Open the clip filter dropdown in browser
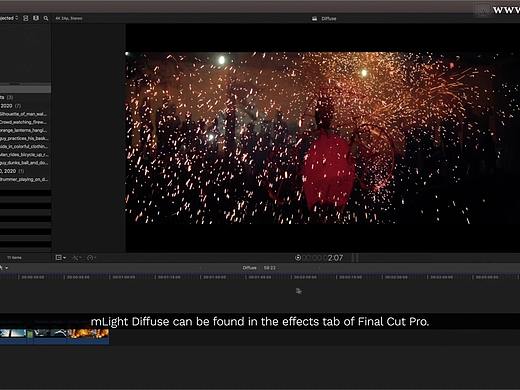Viewport: 520px width, 390px height. pyautogui.click(x=9, y=18)
